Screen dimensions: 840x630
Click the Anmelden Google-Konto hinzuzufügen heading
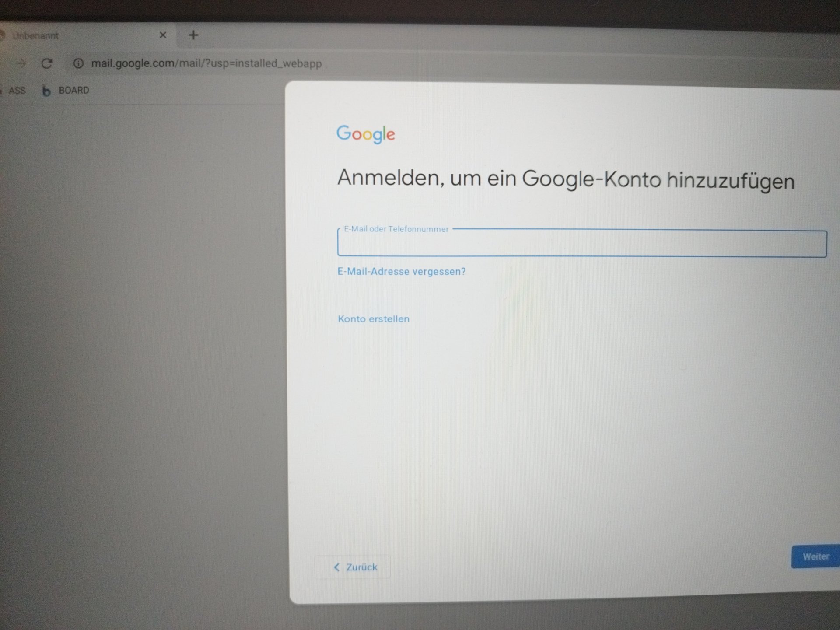565,179
